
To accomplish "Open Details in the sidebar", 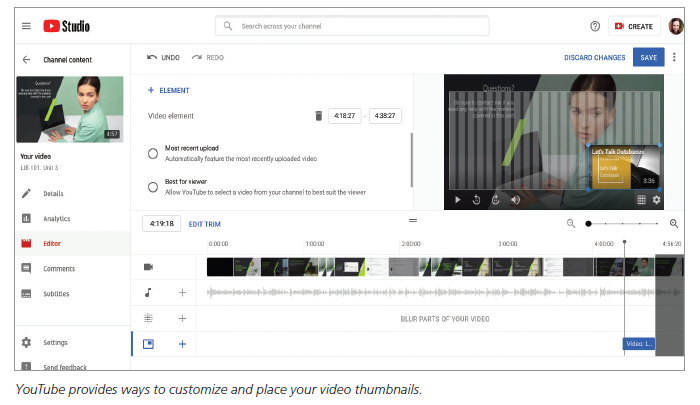I will click(x=53, y=193).
